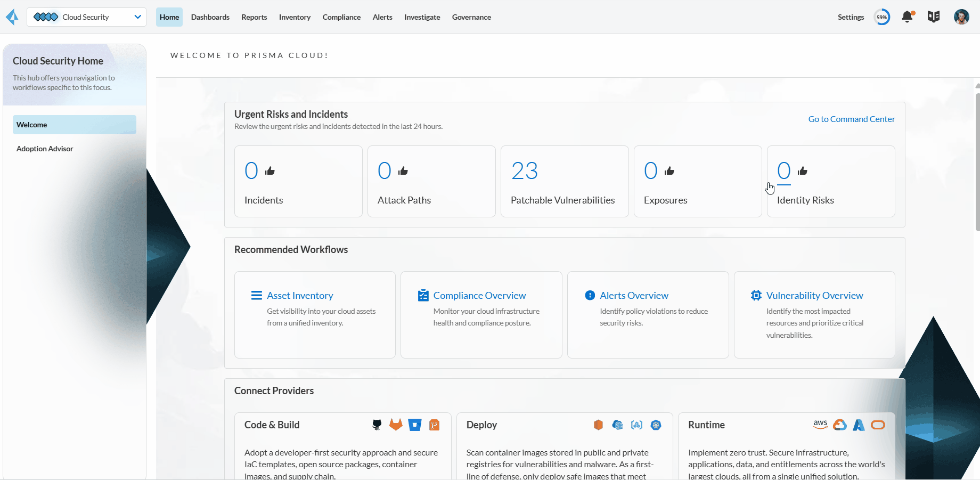
Task: Open the Vulnerability Overview workflow link
Action: click(x=814, y=296)
